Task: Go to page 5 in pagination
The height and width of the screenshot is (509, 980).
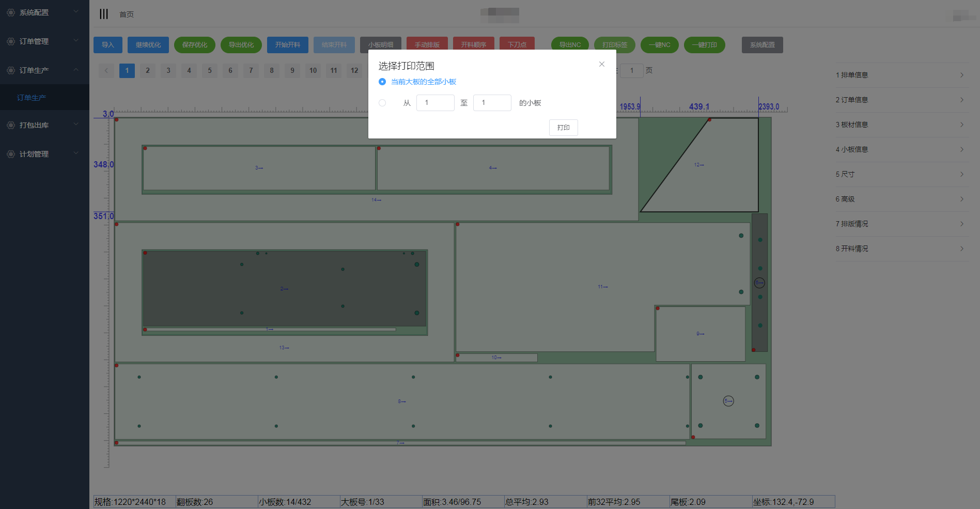Action: [x=210, y=71]
